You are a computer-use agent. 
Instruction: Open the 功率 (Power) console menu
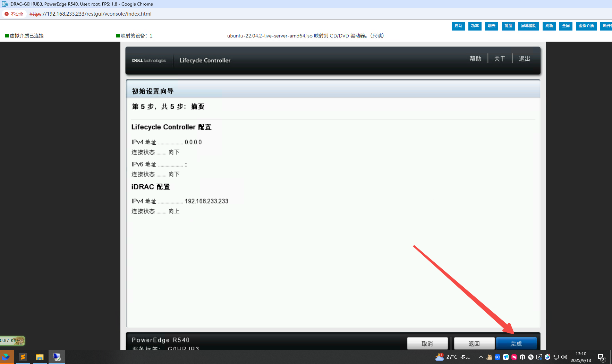pyautogui.click(x=475, y=26)
